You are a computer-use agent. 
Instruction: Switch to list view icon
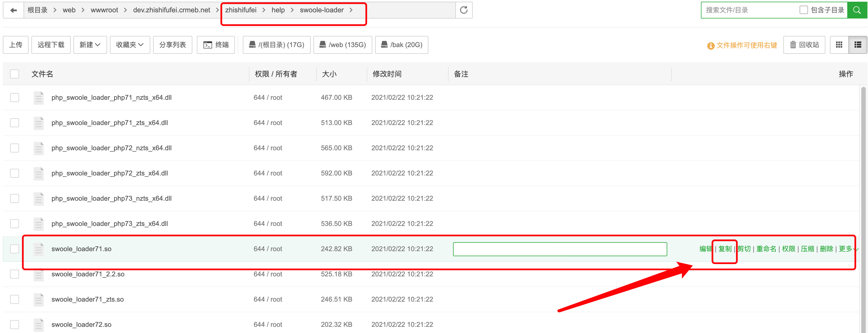click(x=858, y=45)
